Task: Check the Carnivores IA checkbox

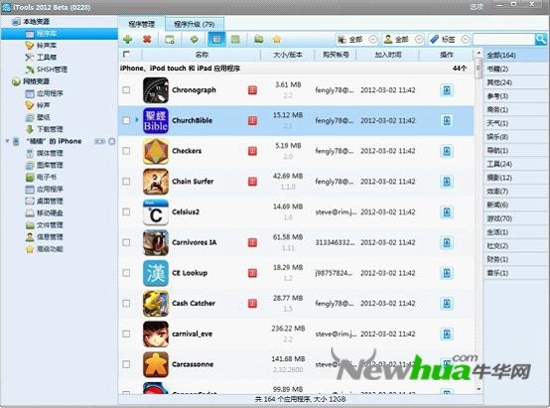Action: pos(126,243)
